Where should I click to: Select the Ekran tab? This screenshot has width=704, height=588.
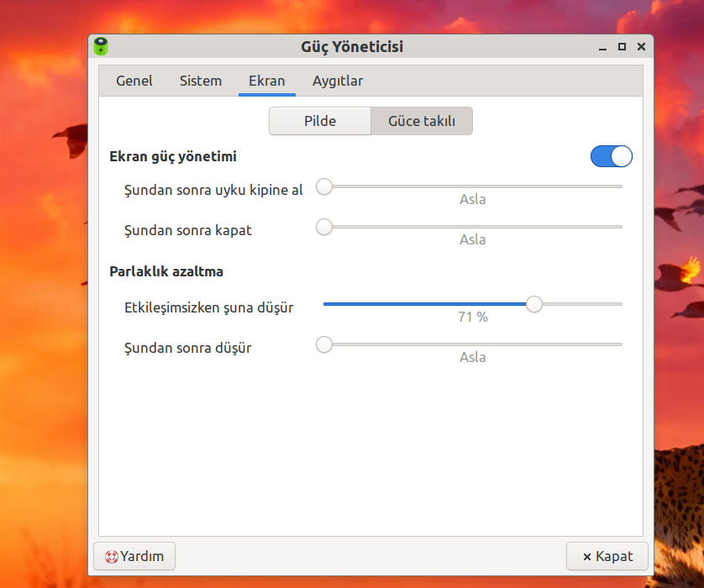[266, 81]
